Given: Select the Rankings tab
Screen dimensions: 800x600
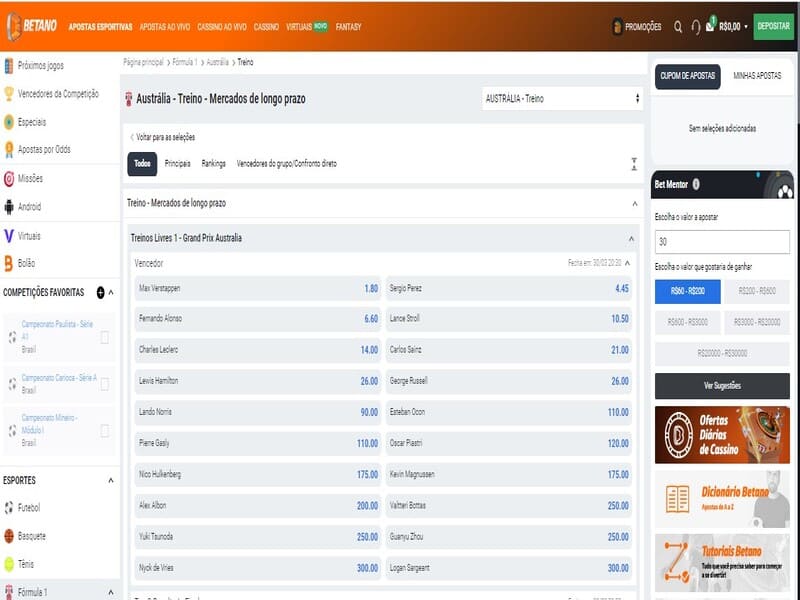Looking at the screenshot, I should pos(213,164).
